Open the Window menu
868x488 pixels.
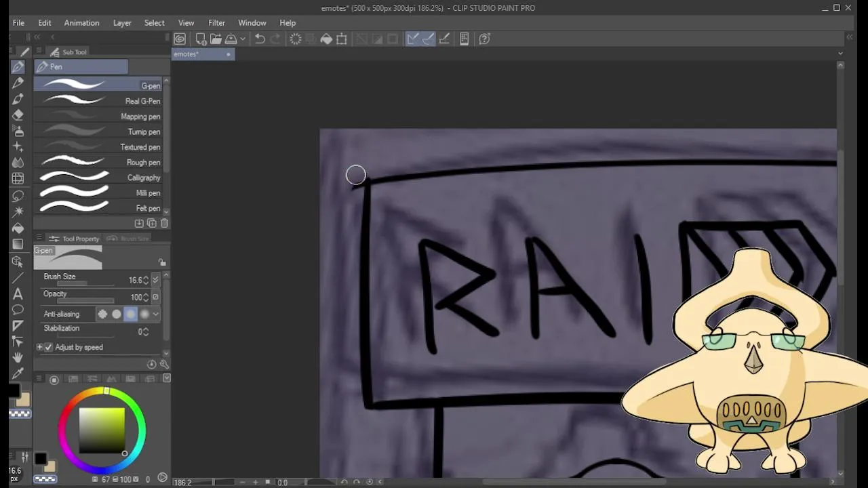click(252, 22)
